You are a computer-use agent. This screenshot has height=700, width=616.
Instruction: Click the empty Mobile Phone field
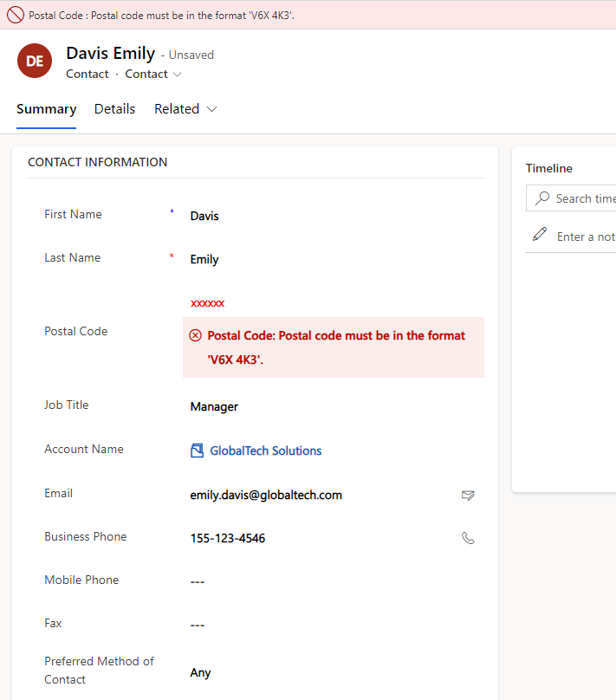[x=329, y=581]
